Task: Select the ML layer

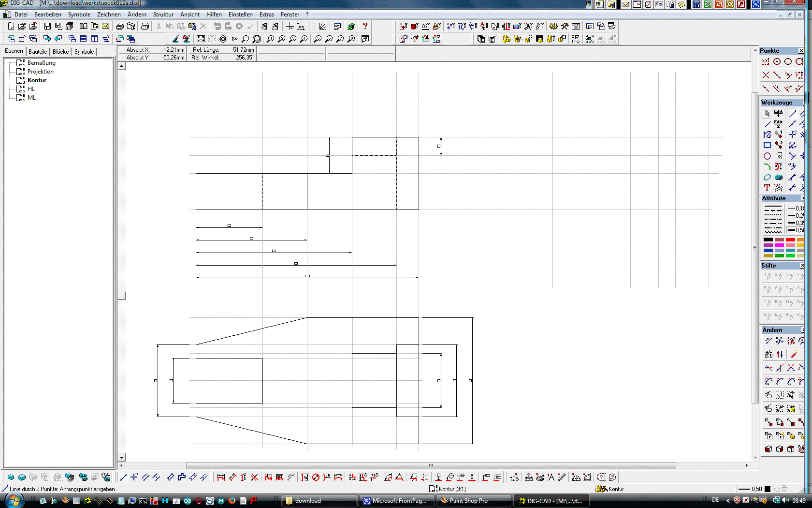Action: pos(31,98)
